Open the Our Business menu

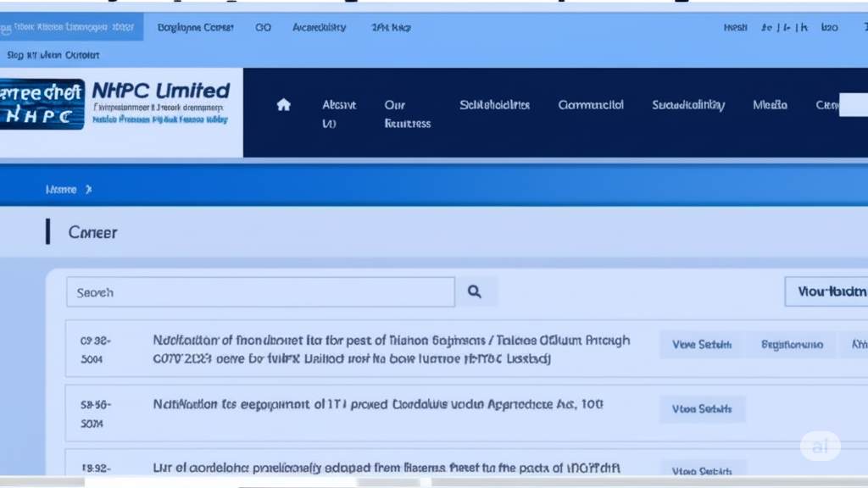[x=408, y=114]
